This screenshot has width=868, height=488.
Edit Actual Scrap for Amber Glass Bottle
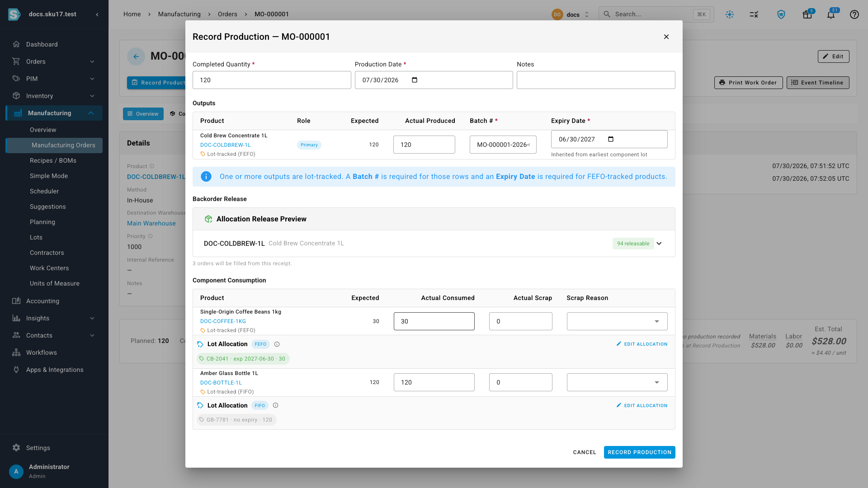(x=520, y=382)
